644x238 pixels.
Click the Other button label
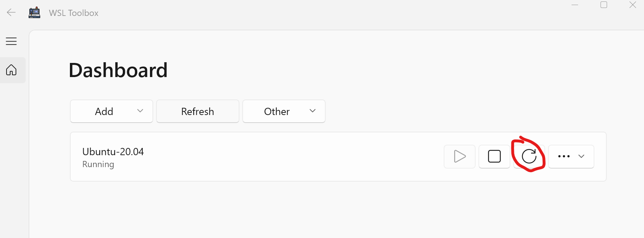click(x=277, y=111)
